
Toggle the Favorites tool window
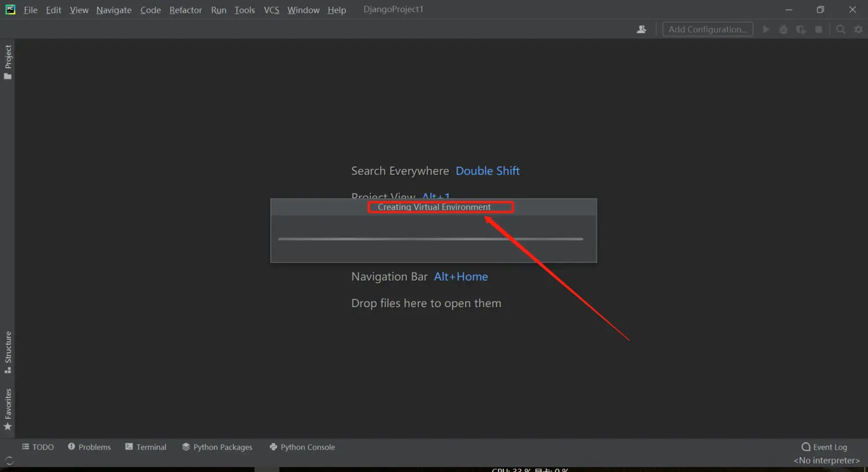coord(8,409)
